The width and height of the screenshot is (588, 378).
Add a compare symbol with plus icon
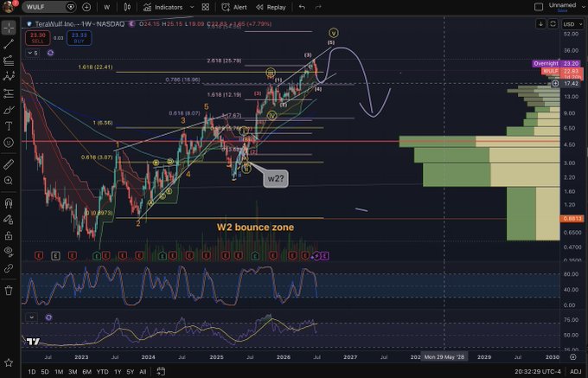pos(86,7)
